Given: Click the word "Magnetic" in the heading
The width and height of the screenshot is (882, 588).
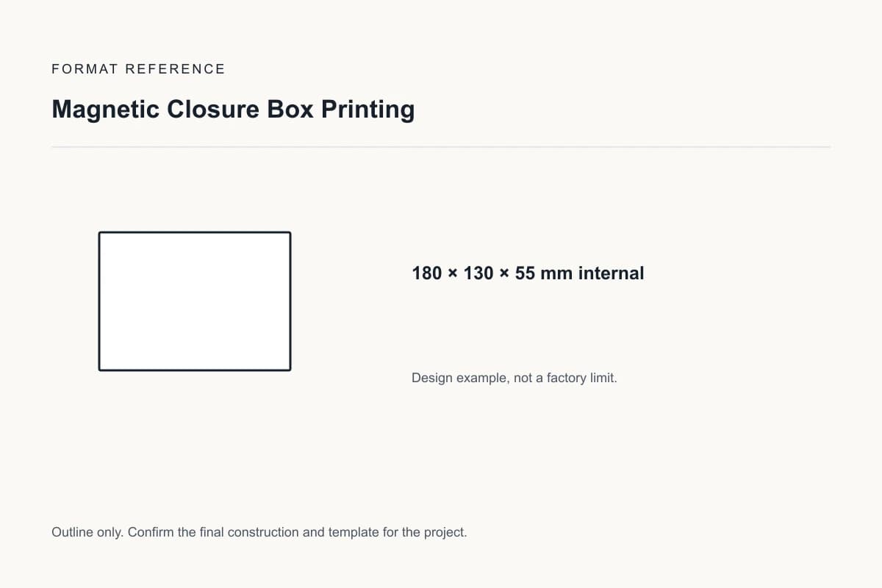Looking at the screenshot, I should [x=106, y=109].
